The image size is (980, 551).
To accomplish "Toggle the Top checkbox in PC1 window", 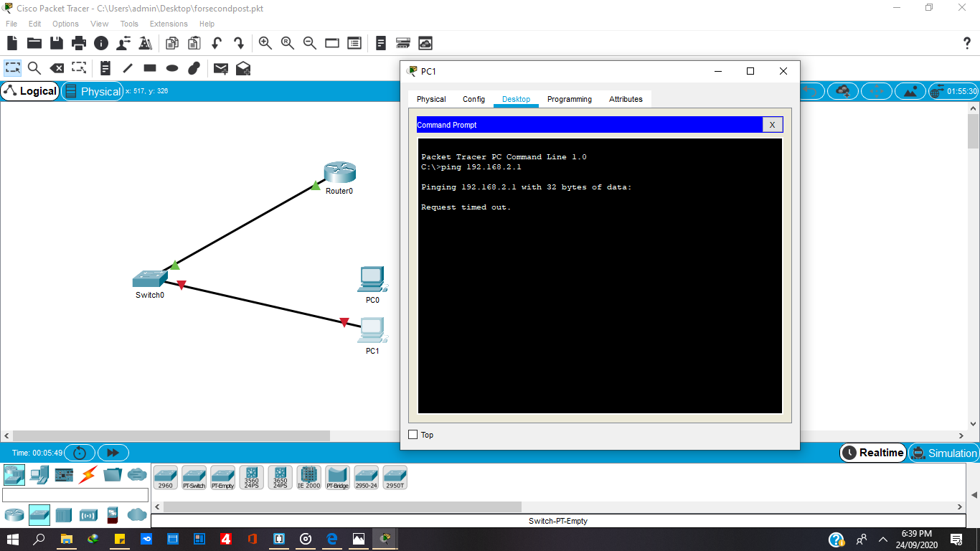I will (x=413, y=435).
